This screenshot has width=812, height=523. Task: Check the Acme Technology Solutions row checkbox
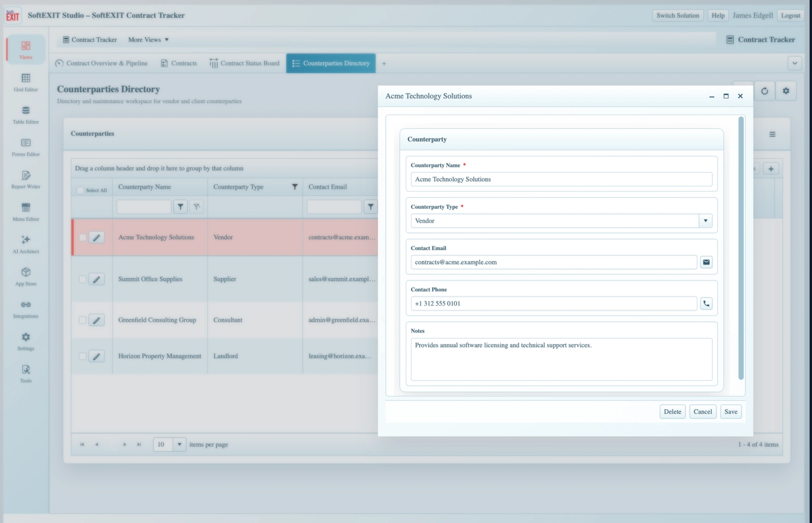(x=82, y=237)
